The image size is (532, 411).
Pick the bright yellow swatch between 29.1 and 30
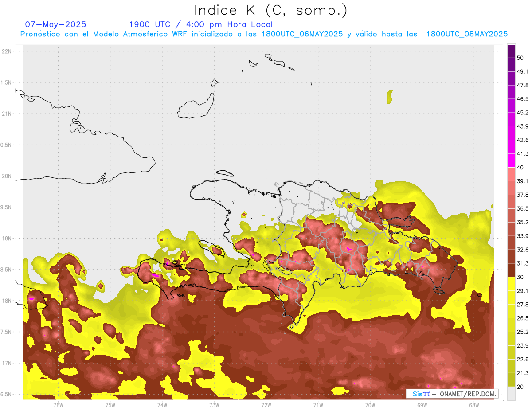click(x=511, y=284)
